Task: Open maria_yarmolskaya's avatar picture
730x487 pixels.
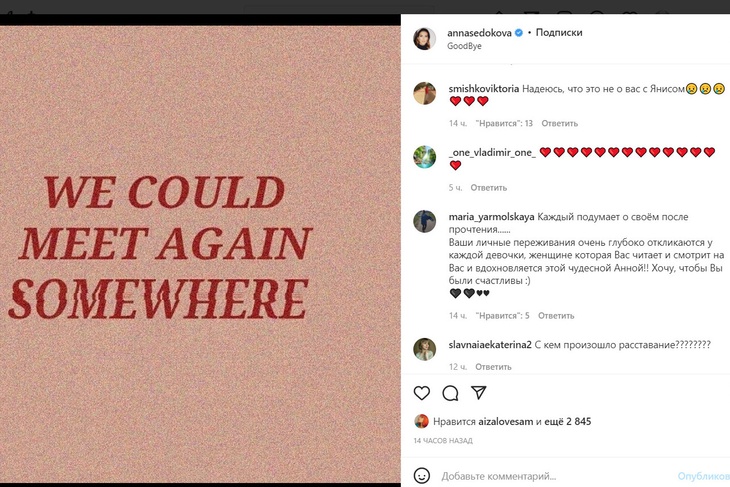Action: 425,221
